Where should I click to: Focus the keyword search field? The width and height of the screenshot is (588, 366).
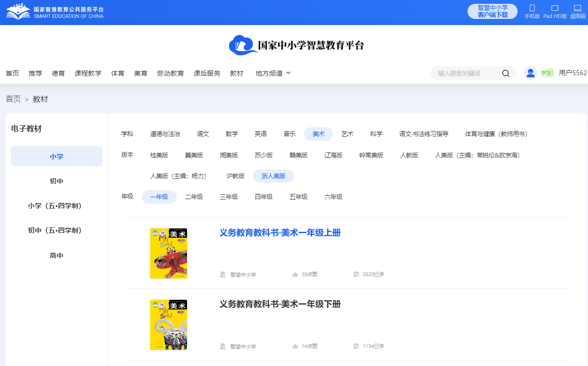tap(468, 73)
